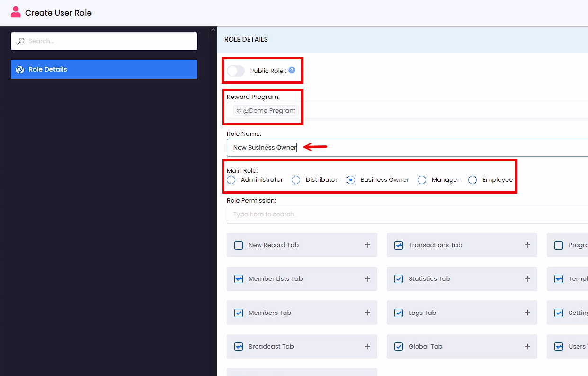The width and height of the screenshot is (588, 376).
Task: Toggle the Member Lists Tab checkbox
Action: [x=239, y=279]
